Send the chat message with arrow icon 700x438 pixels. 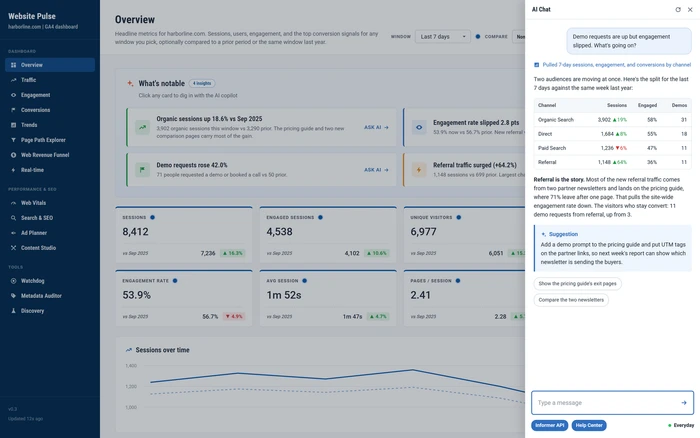tap(683, 403)
